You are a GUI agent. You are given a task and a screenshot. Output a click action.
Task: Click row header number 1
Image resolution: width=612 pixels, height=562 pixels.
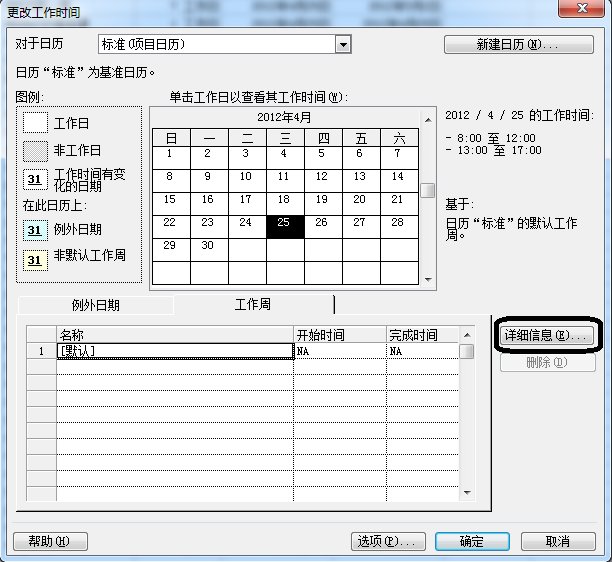point(41,351)
